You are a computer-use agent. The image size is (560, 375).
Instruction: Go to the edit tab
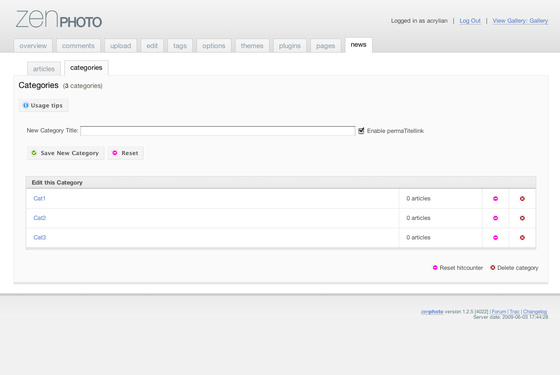(152, 46)
